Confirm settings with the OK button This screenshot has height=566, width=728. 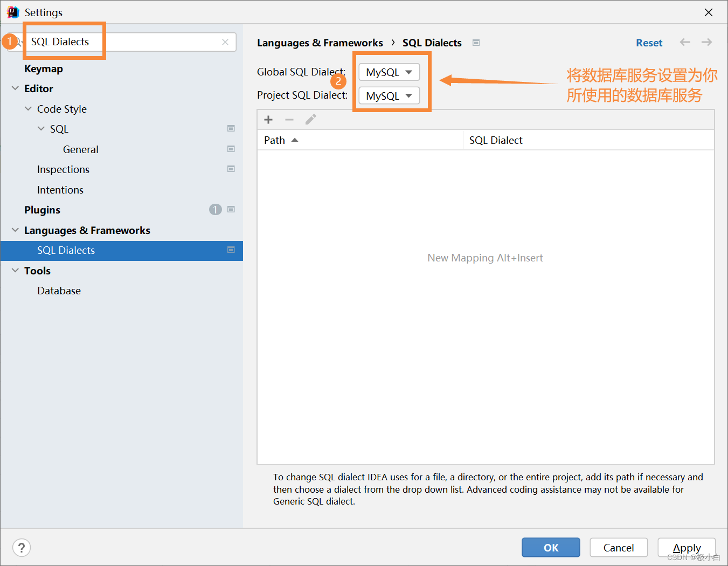(551, 548)
